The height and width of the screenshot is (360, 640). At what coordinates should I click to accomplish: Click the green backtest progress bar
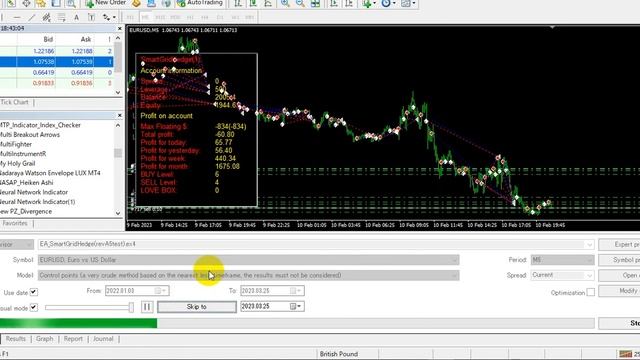coord(78,323)
